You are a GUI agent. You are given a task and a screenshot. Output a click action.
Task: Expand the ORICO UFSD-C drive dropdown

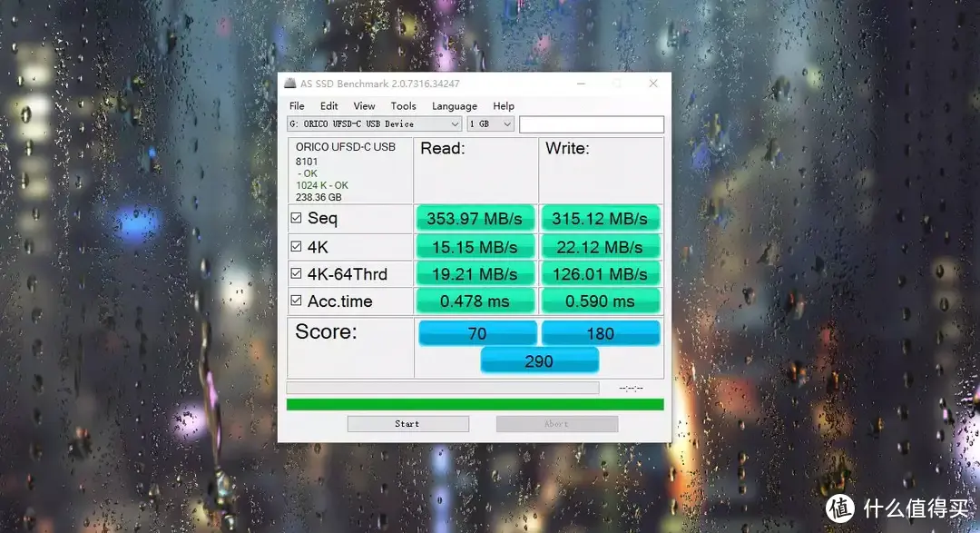pyautogui.click(x=375, y=123)
